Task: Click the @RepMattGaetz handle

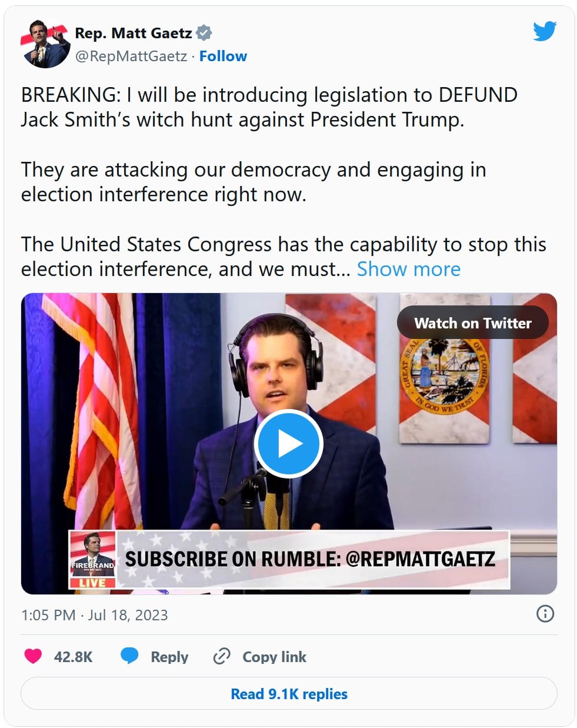Action: click(x=131, y=56)
